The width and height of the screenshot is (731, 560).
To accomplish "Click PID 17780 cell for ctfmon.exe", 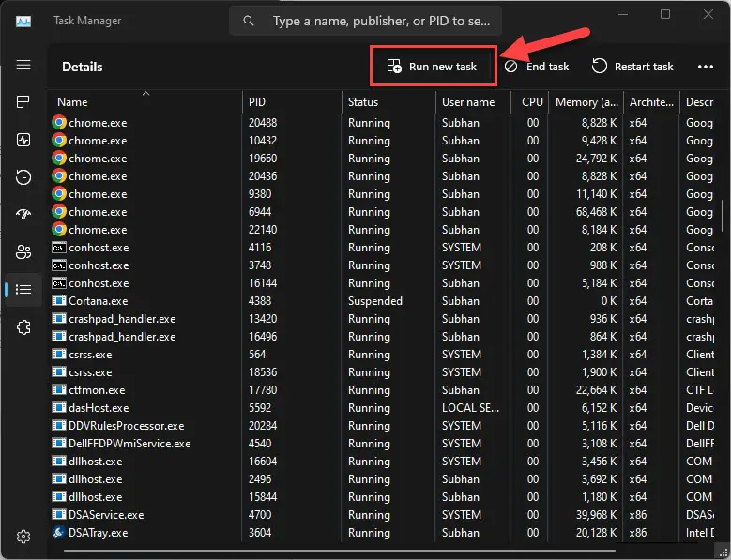I will point(263,389).
